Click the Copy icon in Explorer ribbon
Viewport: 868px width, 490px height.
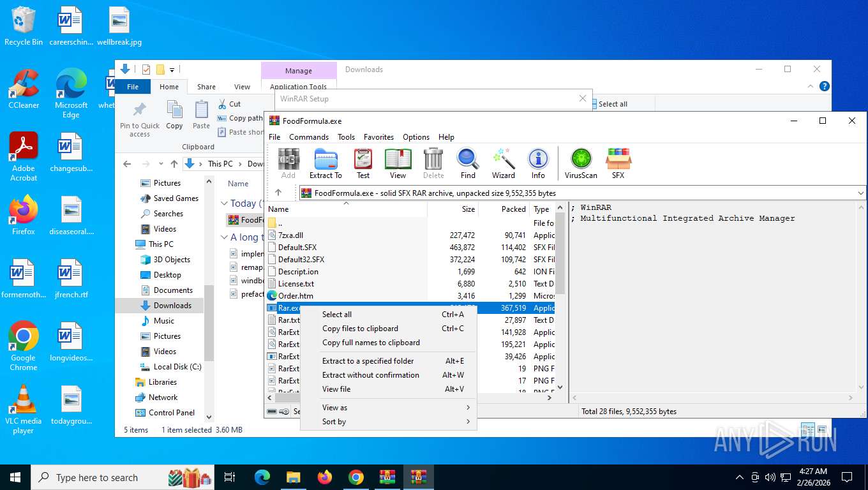(174, 115)
